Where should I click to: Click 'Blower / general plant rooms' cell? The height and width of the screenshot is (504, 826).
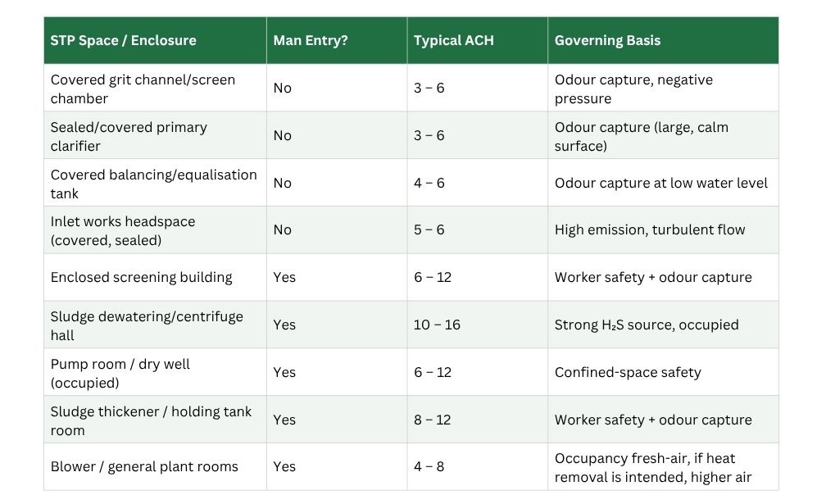(155, 466)
